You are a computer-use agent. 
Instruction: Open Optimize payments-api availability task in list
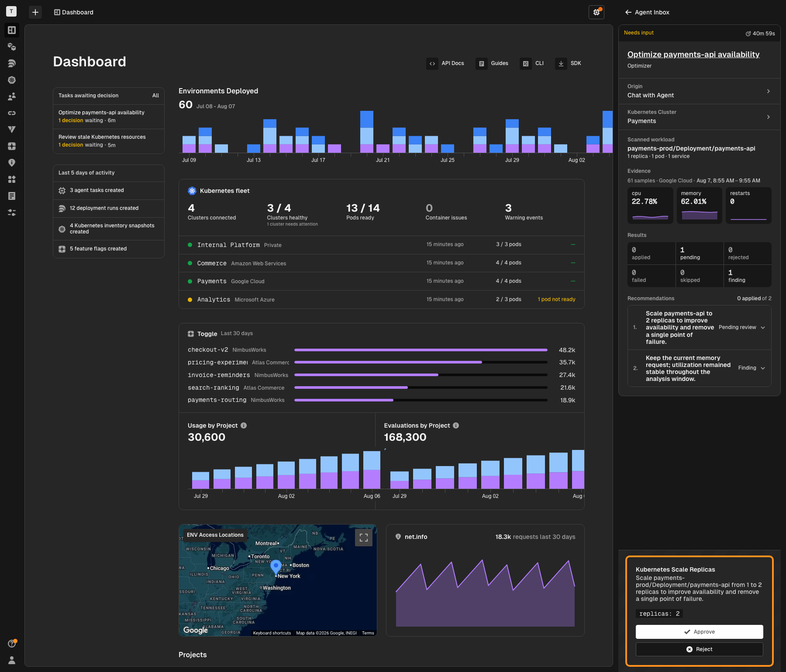pyautogui.click(x=109, y=117)
